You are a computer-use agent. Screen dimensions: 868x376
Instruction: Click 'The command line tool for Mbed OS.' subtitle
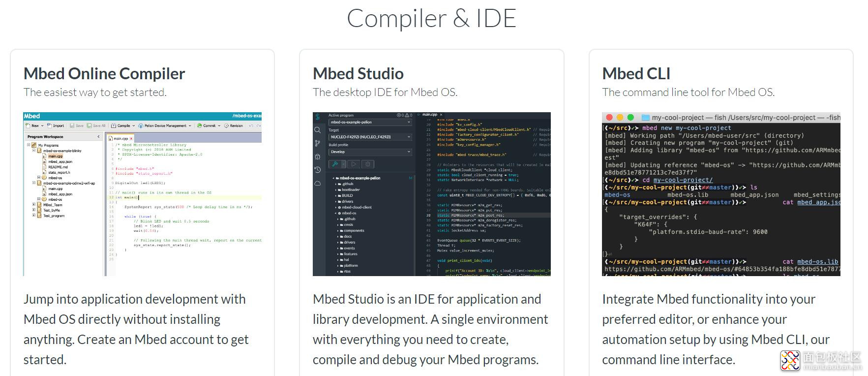pyautogui.click(x=688, y=93)
